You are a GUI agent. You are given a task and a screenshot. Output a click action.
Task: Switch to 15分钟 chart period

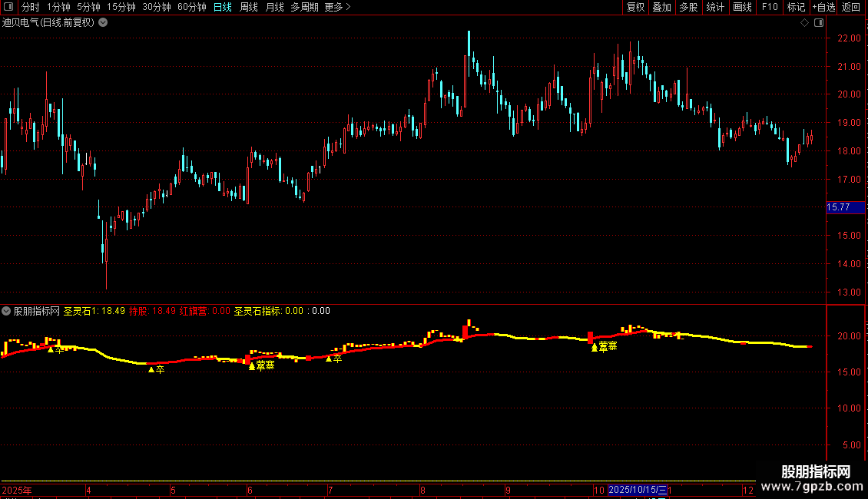pyautogui.click(x=121, y=7)
